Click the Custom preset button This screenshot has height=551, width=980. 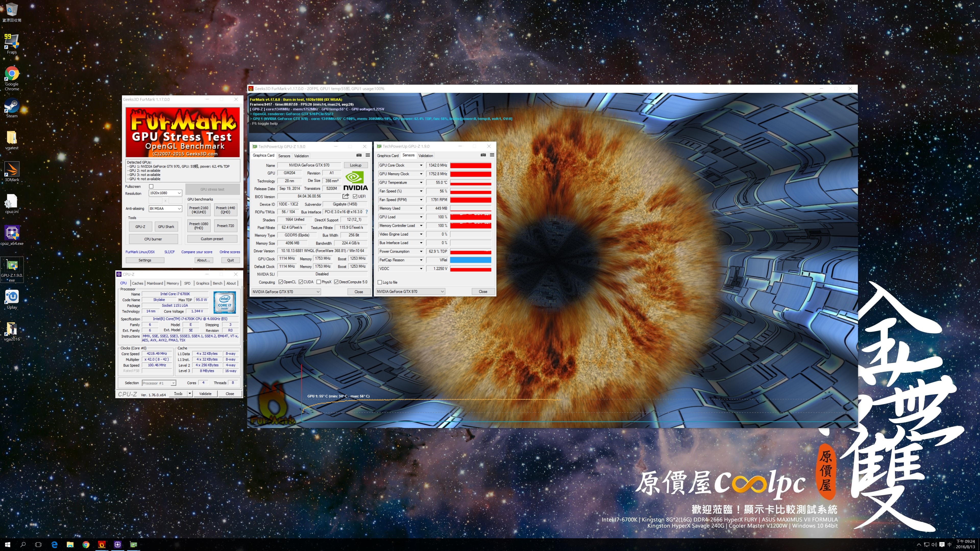(212, 239)
